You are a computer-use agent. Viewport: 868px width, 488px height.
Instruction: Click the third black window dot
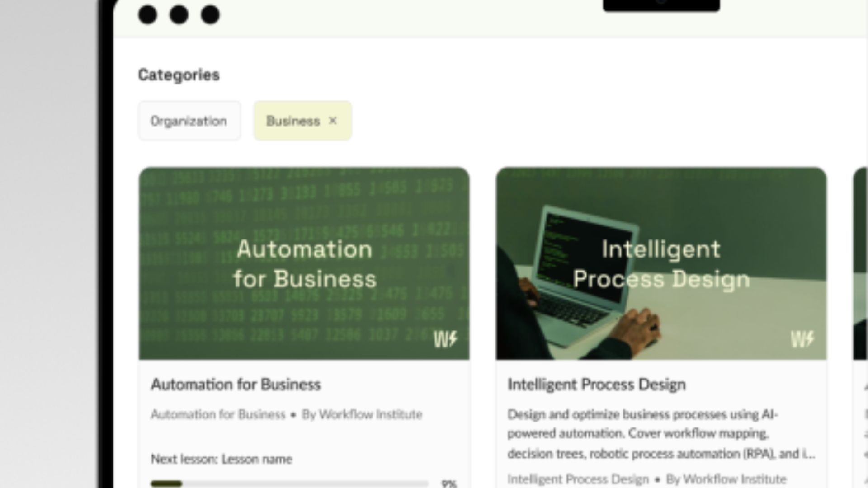(210, 14)
